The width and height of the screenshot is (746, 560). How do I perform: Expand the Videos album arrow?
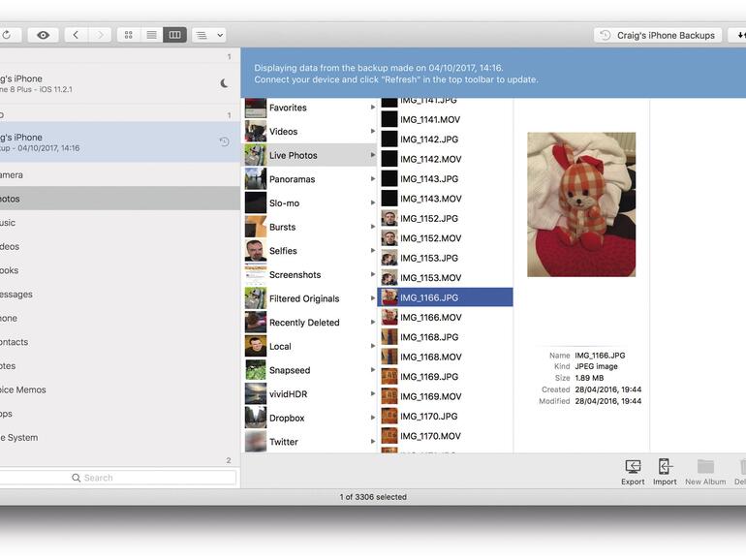[373, 132]
